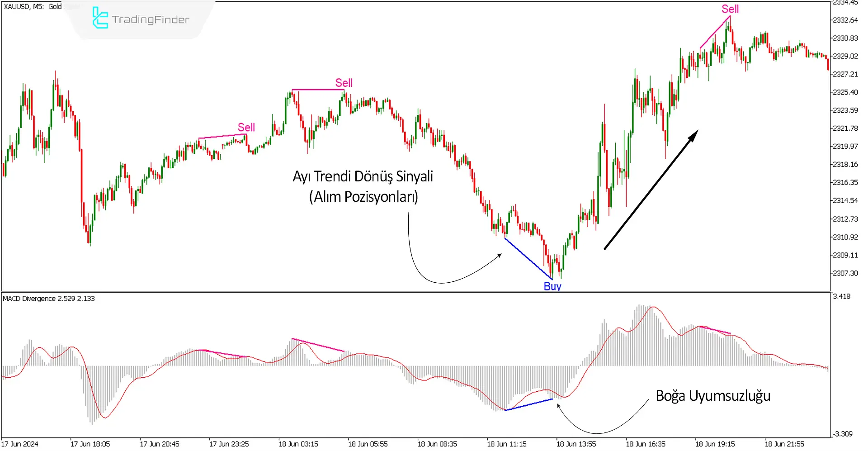Select the blue divergence line on price chart
Viewport: 868px width, 451px height.
coord(528,258)
